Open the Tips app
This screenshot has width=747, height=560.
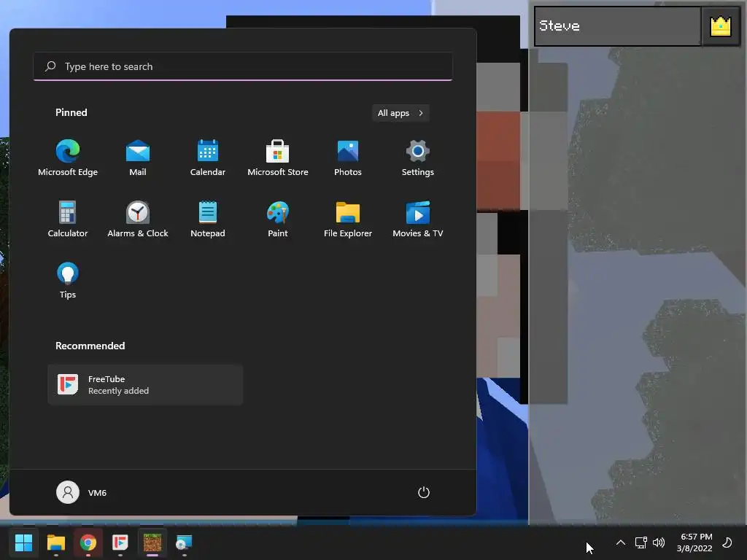tap(68, 281)
